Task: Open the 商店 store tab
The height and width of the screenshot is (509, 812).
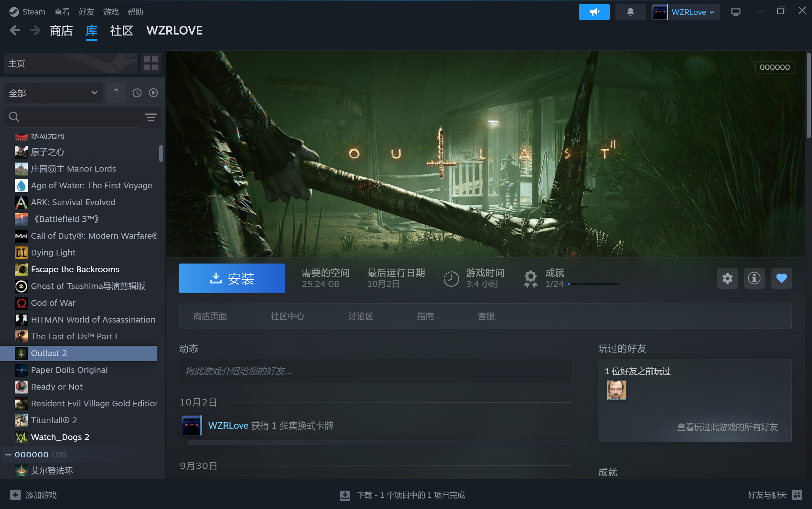Action: [x=61, y=31]
